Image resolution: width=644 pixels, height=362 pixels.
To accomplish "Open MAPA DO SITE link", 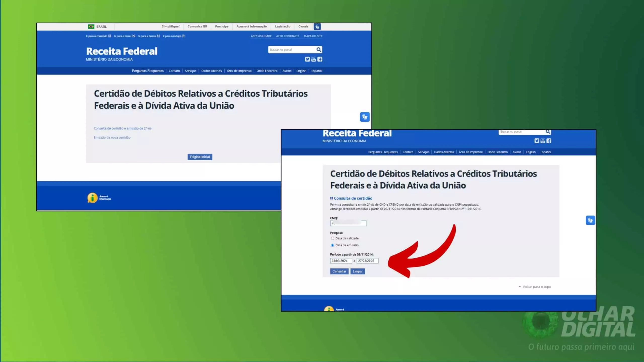I will coord(313,36).
